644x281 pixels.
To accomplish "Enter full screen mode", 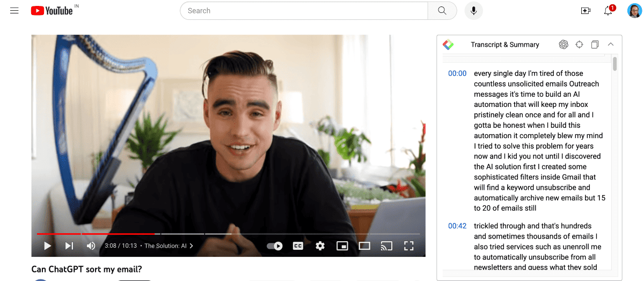I will (408, 246).
